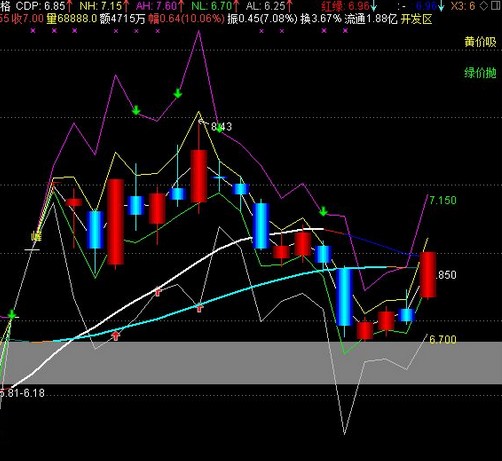Click the diamond icon in the top-right corner

(x=483, y=6)
